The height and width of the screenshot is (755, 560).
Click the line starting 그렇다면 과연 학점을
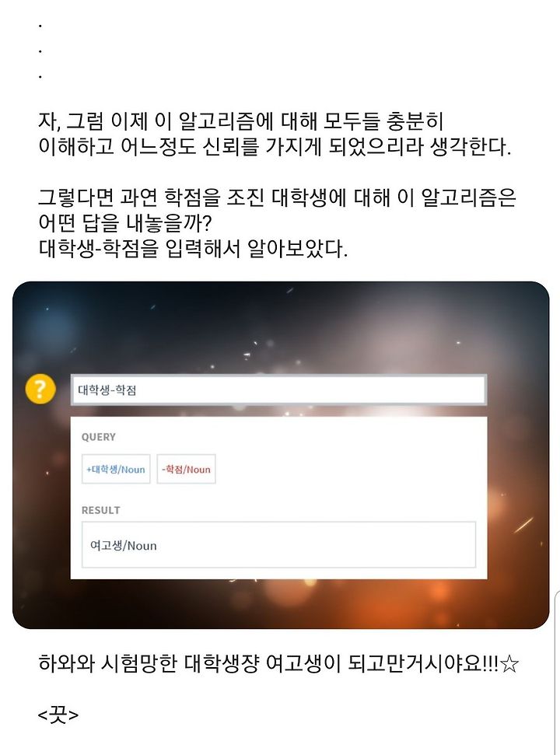(277, 197)
